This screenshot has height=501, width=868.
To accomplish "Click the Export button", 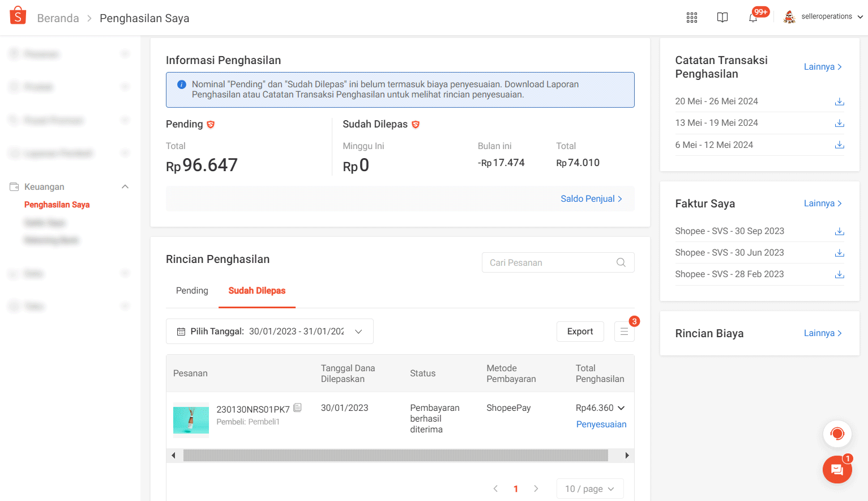I will coord(580,332).
